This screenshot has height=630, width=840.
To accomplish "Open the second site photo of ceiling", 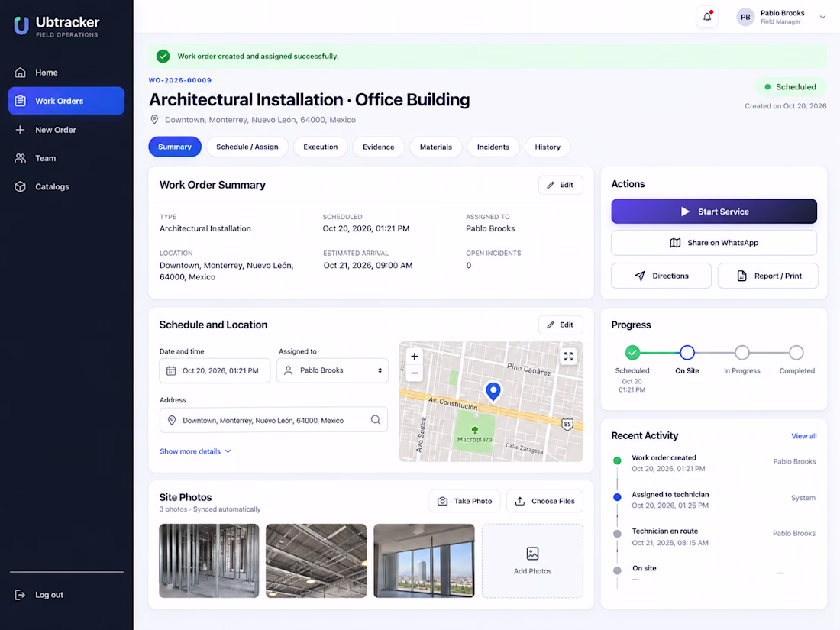I will 316,561.
